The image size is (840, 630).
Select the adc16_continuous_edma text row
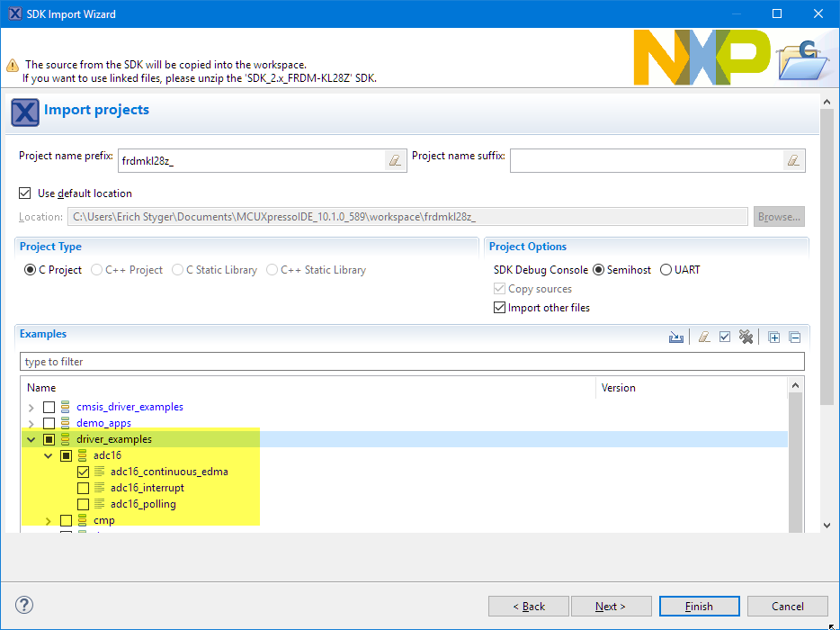pos(169,472)
